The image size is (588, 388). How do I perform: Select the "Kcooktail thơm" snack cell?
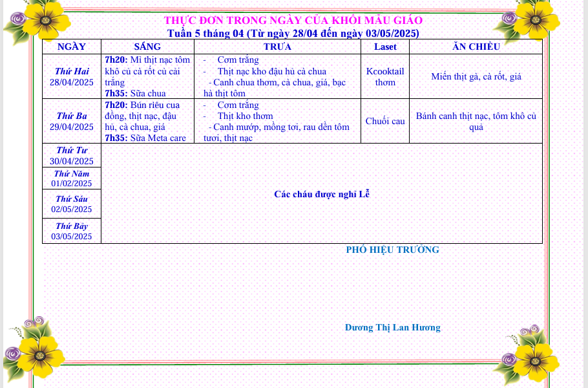click(385, 76)
